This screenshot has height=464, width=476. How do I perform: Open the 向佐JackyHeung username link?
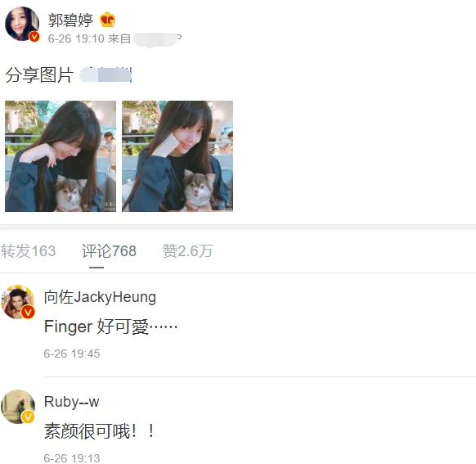[100, 297]
